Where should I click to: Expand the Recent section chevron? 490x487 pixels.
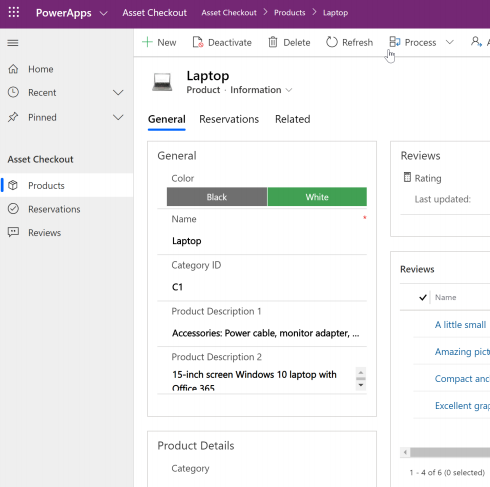click(x=118, y=92)
